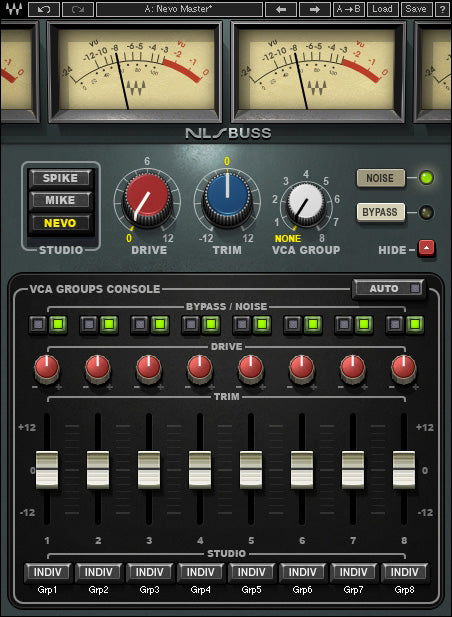
Task: Click group 2 drive knob
Action: click(x=98, y=369)
